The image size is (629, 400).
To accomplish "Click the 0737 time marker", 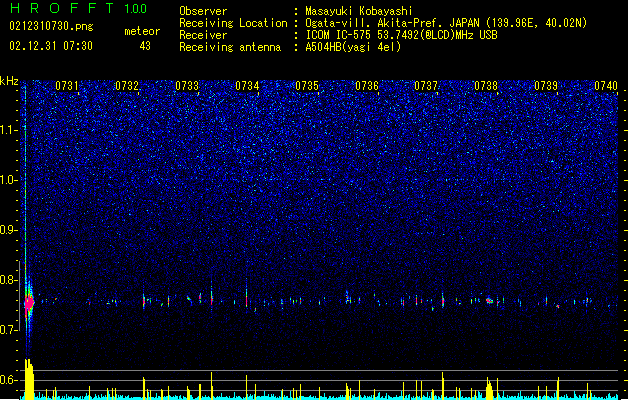I will (426, 86).
